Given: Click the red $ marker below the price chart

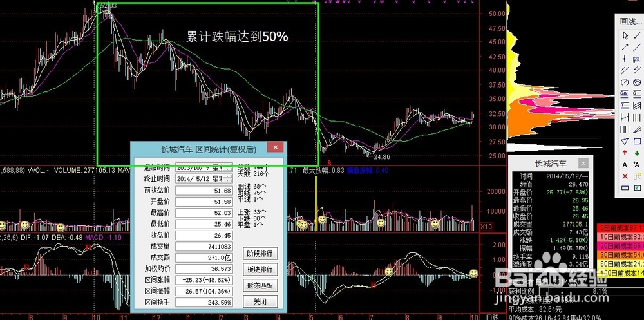Looking at the screenshot, I should pyautogui.click(x=329, y=163).
